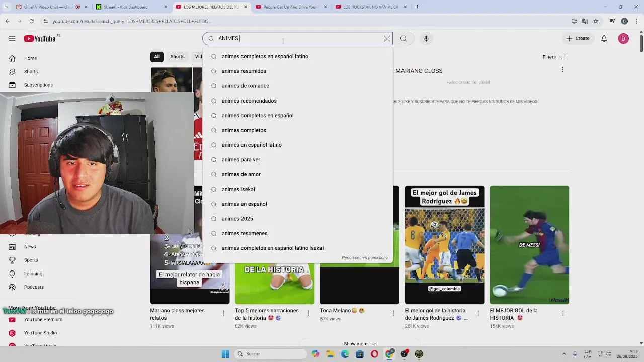
Task: Open options for Toca Melano short
Action: pyautogui.click(x=393, y=313)
